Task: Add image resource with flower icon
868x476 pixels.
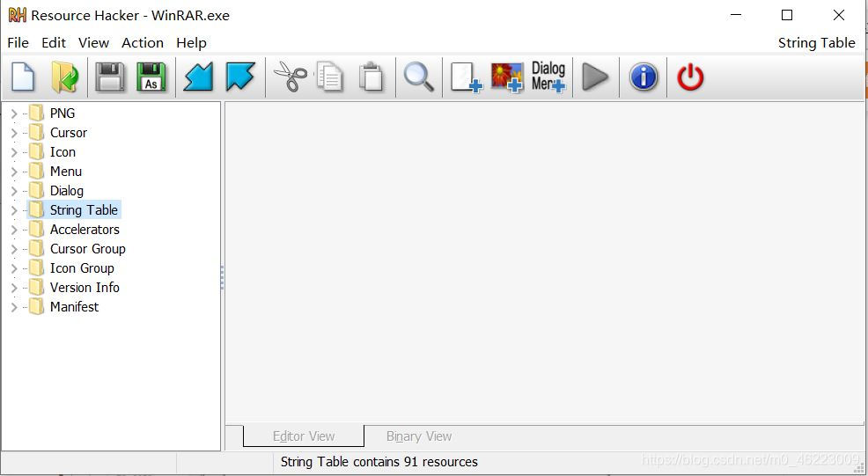Action: 507,77
